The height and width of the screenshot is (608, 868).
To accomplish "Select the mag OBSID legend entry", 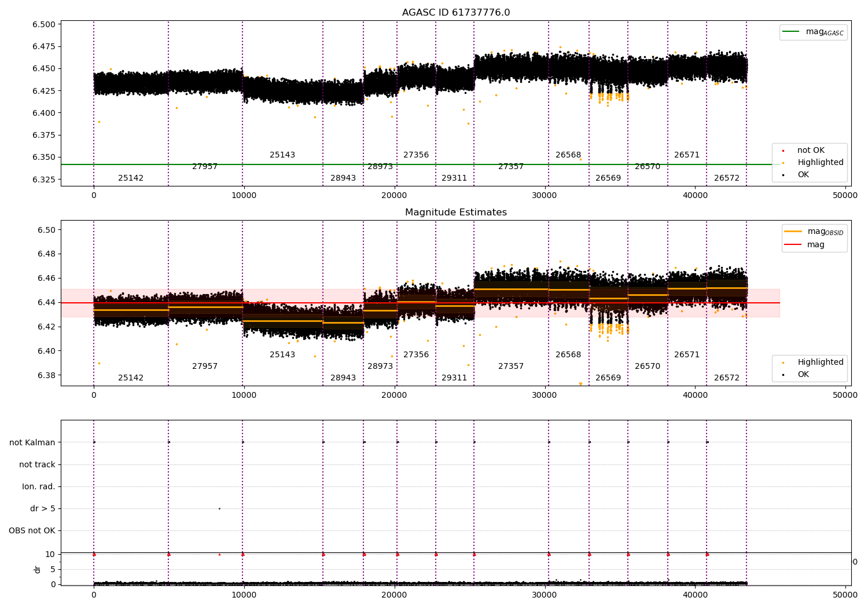I will [815, 232].
